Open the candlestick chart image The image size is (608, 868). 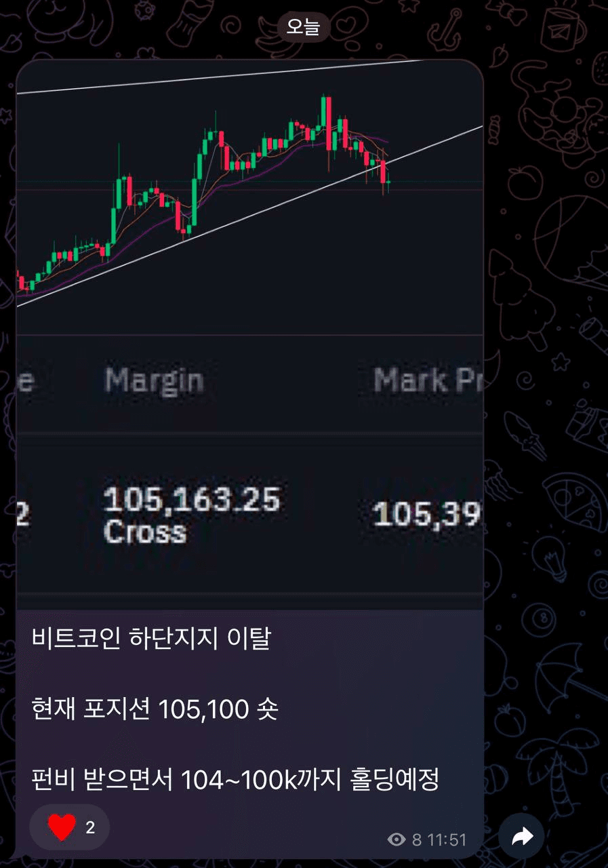point(249,197)
